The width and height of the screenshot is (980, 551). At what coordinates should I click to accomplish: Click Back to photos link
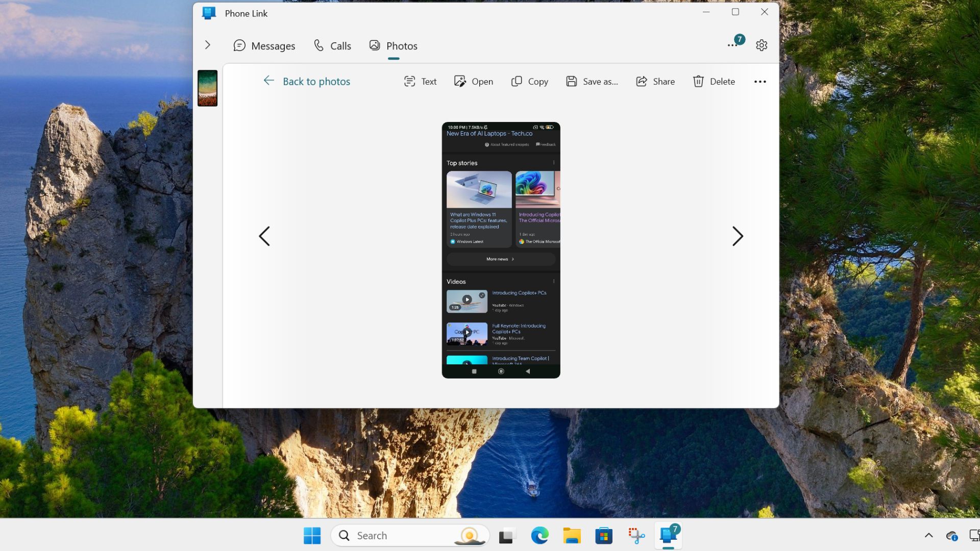316,82
